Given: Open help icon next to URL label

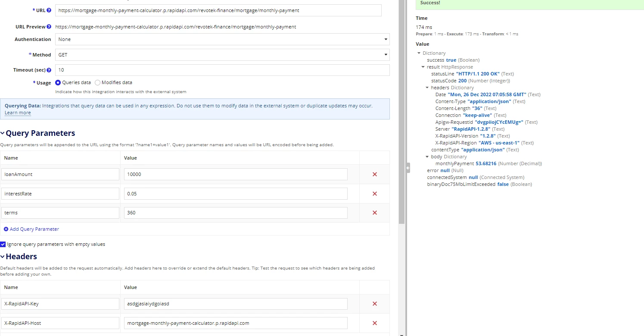Looking at the screenshot, I should 49,10.
